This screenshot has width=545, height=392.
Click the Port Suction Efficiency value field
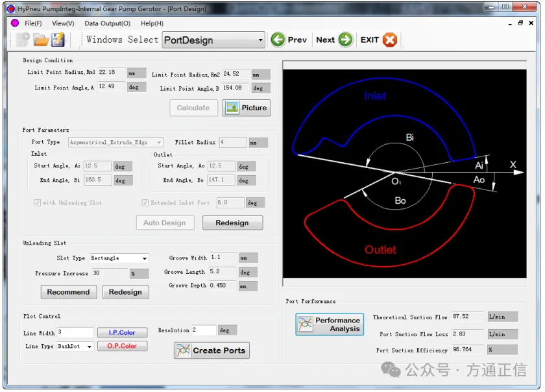(x=468, y=350)
